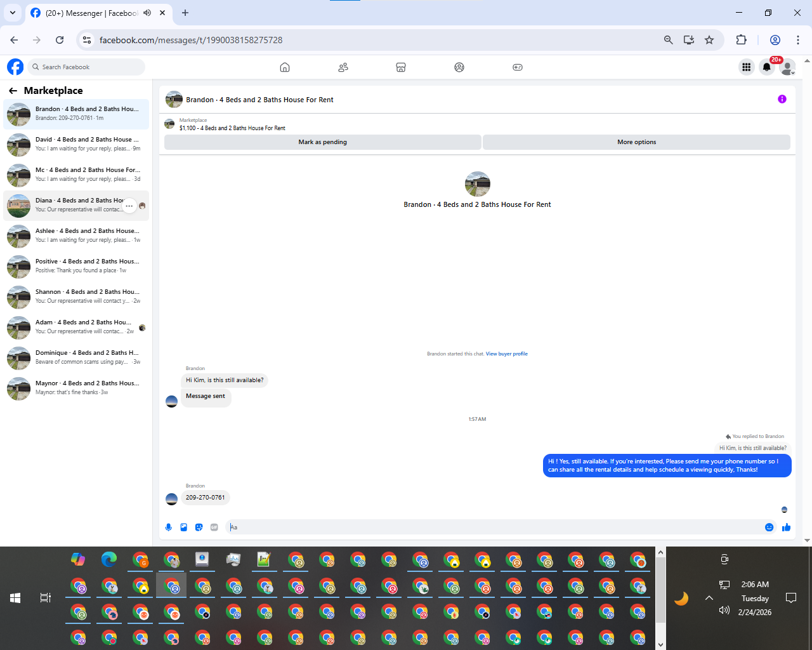This screenshot has width=812, height=650.
Task: Open Mc conversation in Marketplace list
Action: pyautogui.click(x=76, y=175)
